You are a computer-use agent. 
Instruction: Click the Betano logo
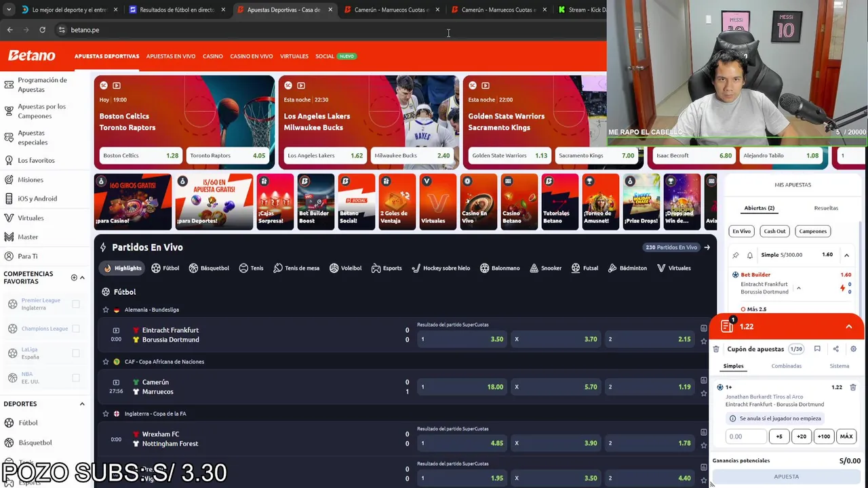click(x=32, y=56)
